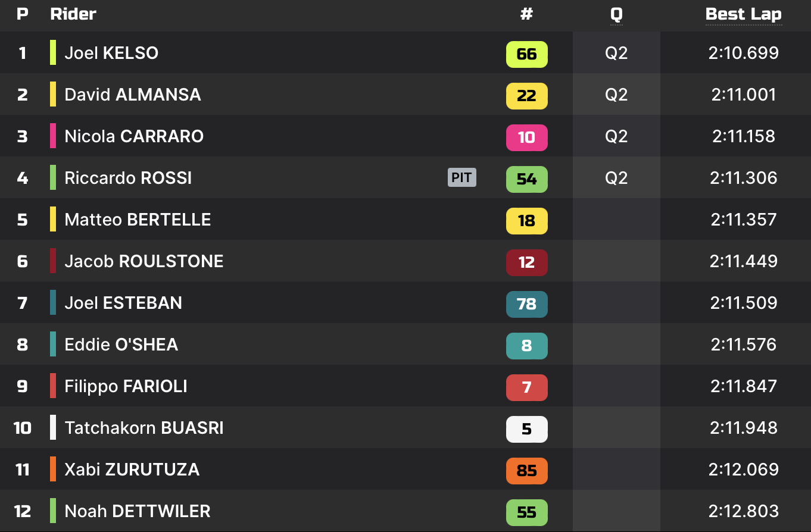Viewport: 811px width, 532px height.
Task: Click the Best Lap column header
Action: (743, 14)
